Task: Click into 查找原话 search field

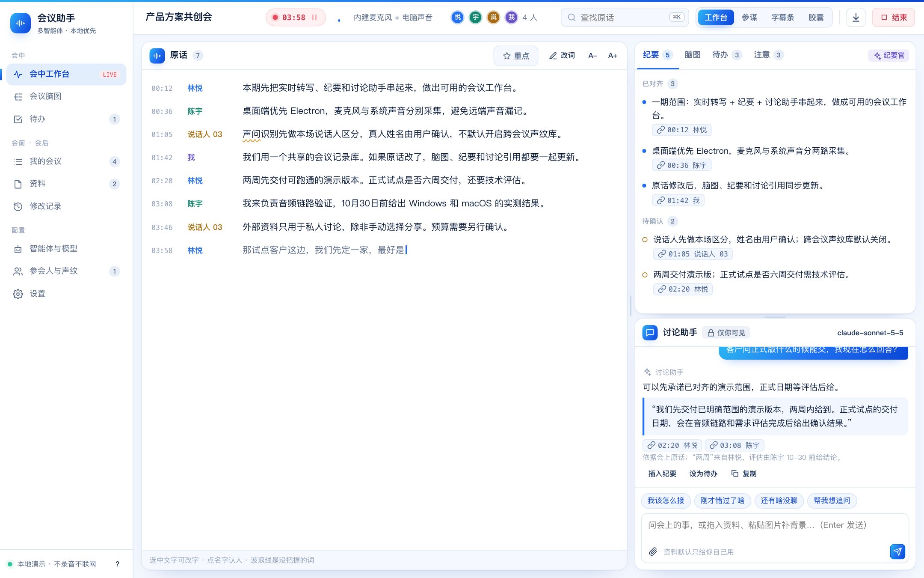Action: [625, 18]
